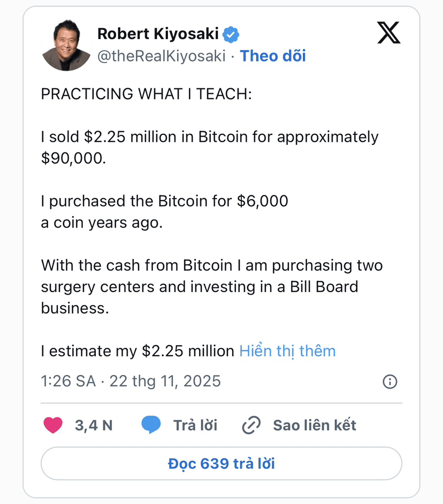Click the paragraph mentioning surgery centers
Viewport: 443px width, 504px height.
click(x=211, y=286)
